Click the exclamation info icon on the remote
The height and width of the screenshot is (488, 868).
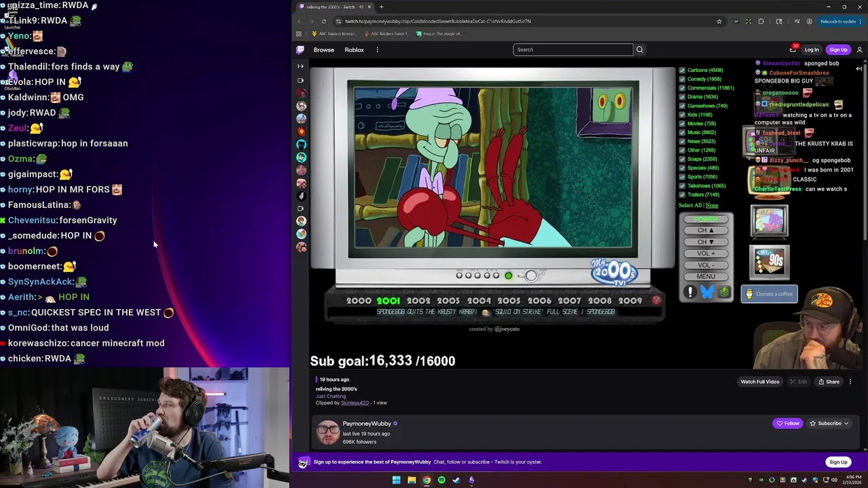click(690, 292)
